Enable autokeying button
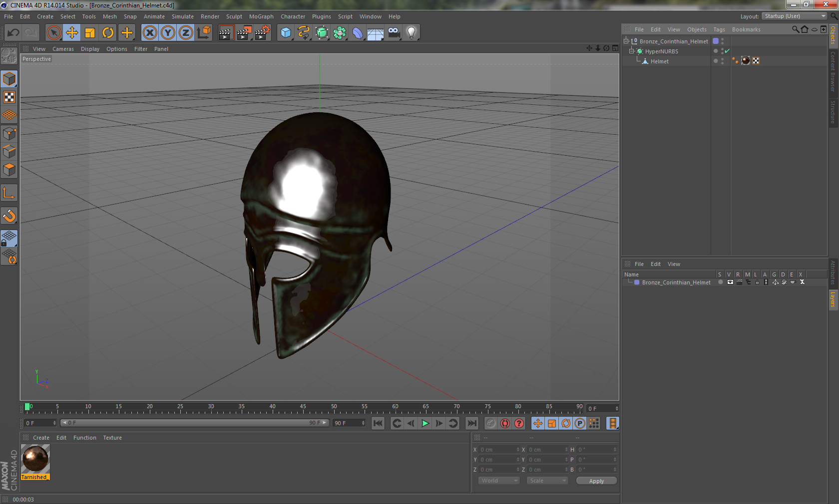 tap(505, 423)
